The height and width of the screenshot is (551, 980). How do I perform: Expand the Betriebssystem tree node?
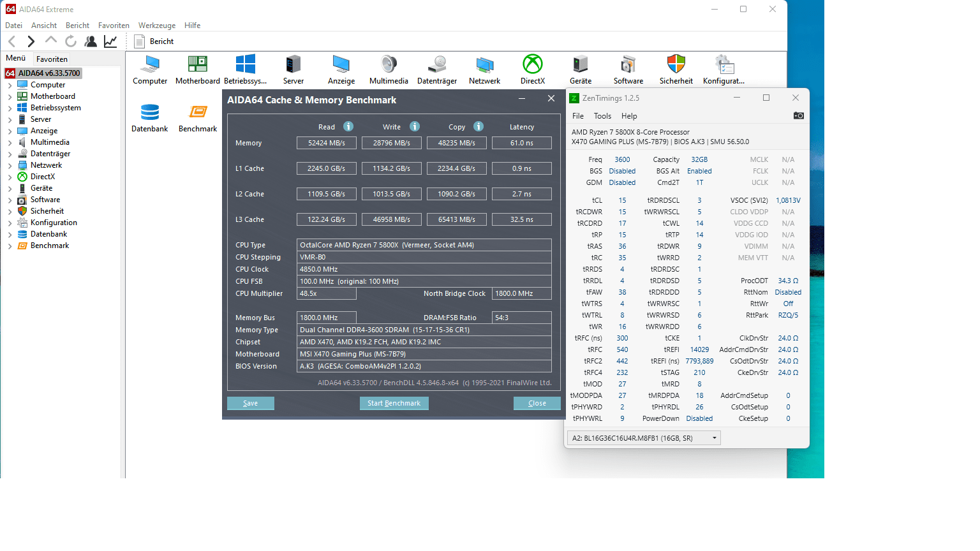[x=10, y=108]
